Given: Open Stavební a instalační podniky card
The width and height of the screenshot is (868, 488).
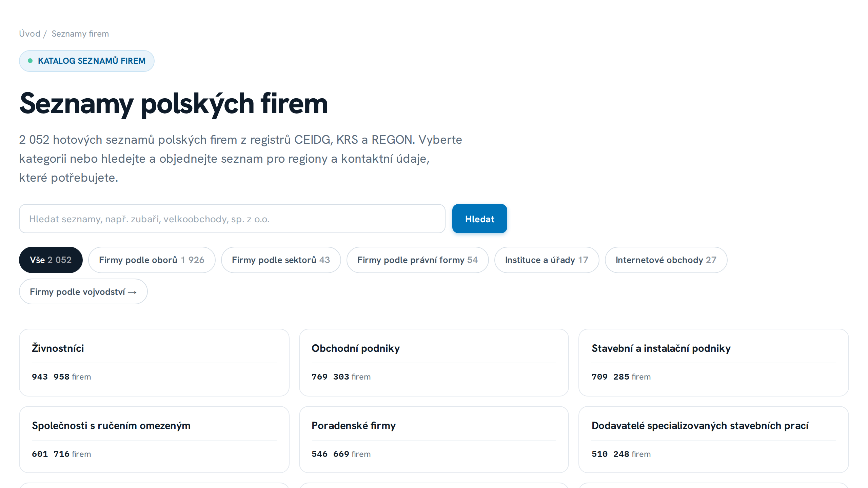Looking at the screenshot, I should [713, 363].
